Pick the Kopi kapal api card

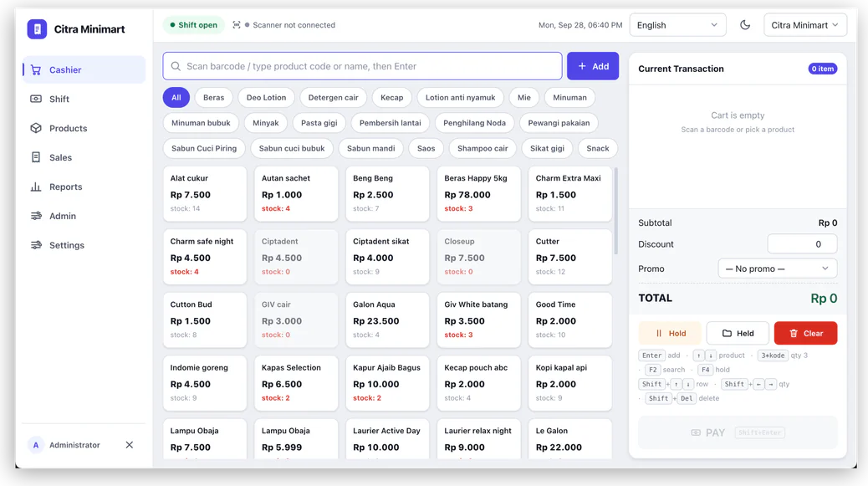(x=570, y=383)
